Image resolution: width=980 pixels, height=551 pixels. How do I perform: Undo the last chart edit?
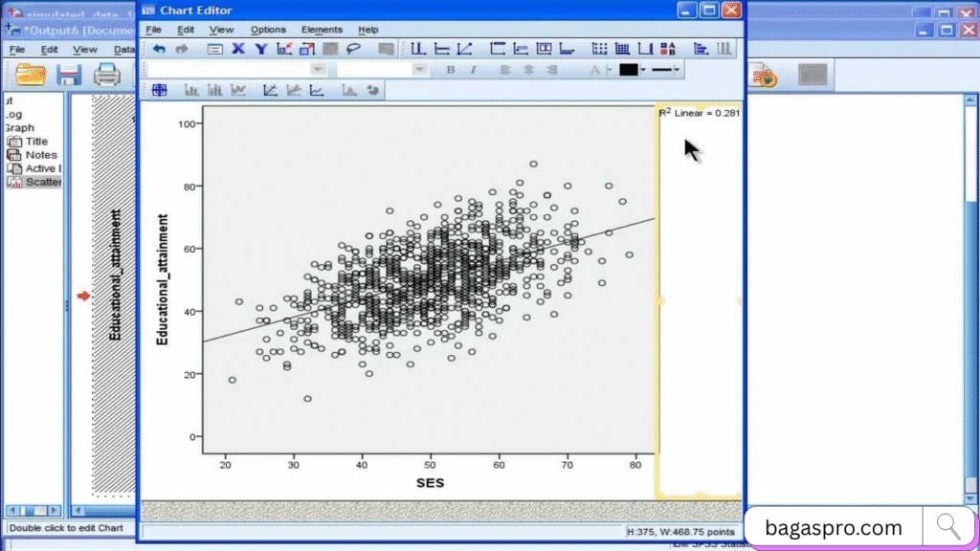[x=161, y=48]
